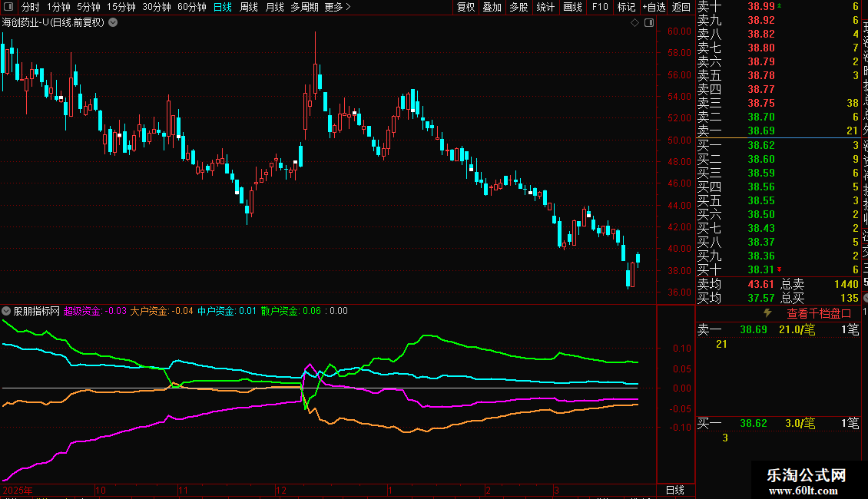Click the 12 month marker on the time axis
868x499 pixels.
[x=281, y=490]
